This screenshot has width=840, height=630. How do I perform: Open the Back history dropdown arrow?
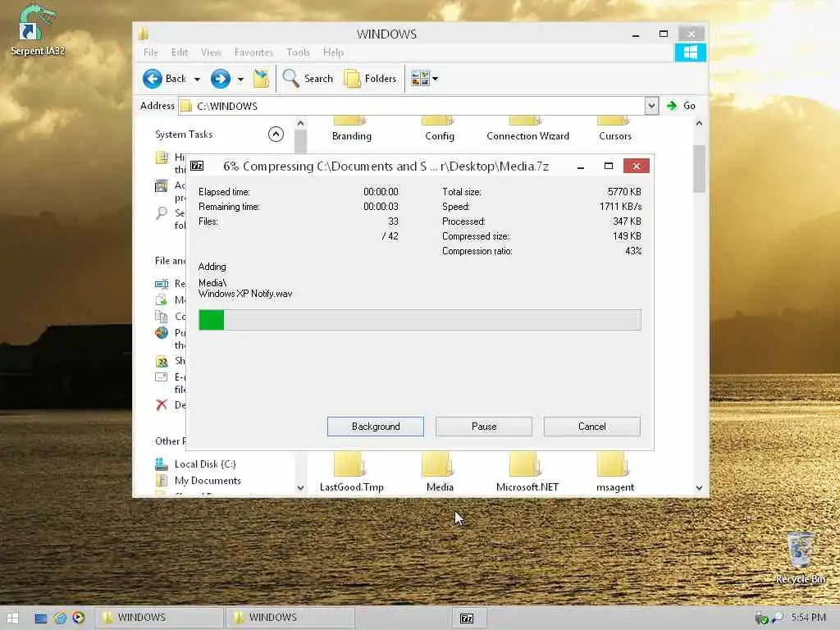click(x=197, y=80)
